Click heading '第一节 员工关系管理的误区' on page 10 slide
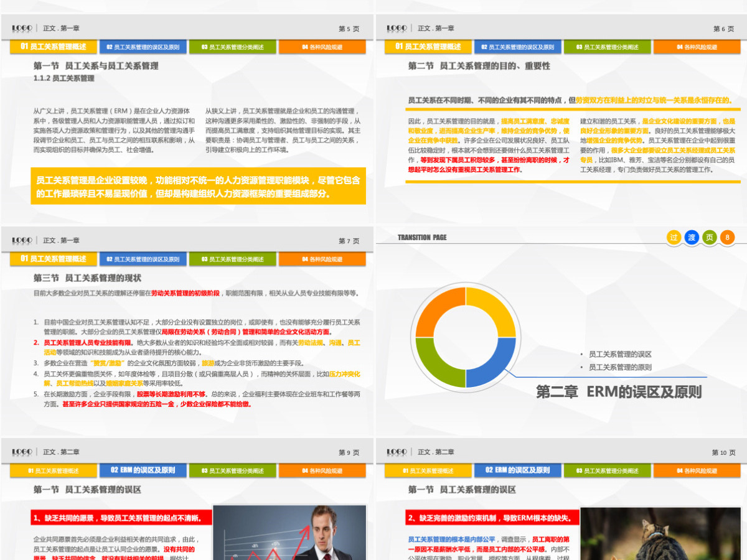The image size is (747, 560). pyautogui.click(x=462, y=490)
